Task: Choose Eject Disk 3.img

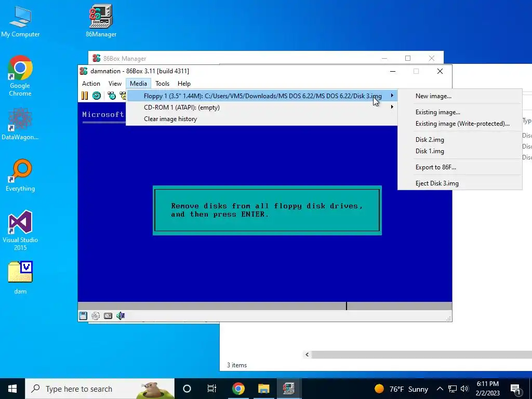Action: pyautogui.click(x=460, y=183)
